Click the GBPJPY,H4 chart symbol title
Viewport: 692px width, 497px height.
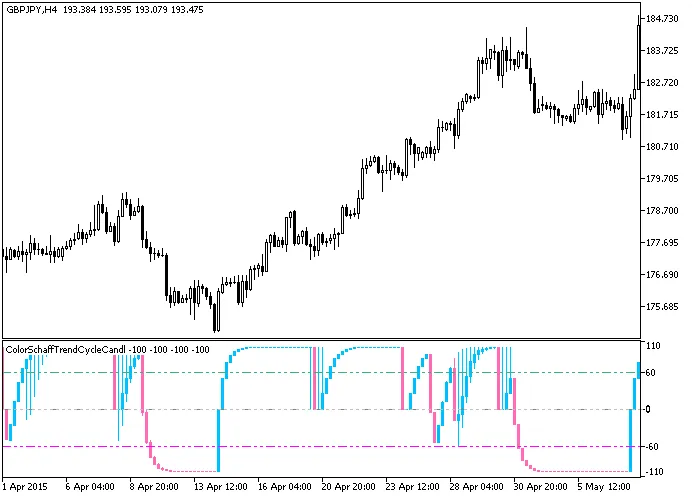31,9
